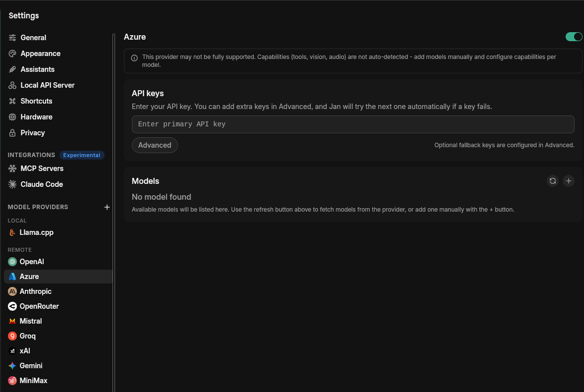This screenshot has height=392, width=584.
Task: Open Local API Server settings
Action: coord(58,85)
